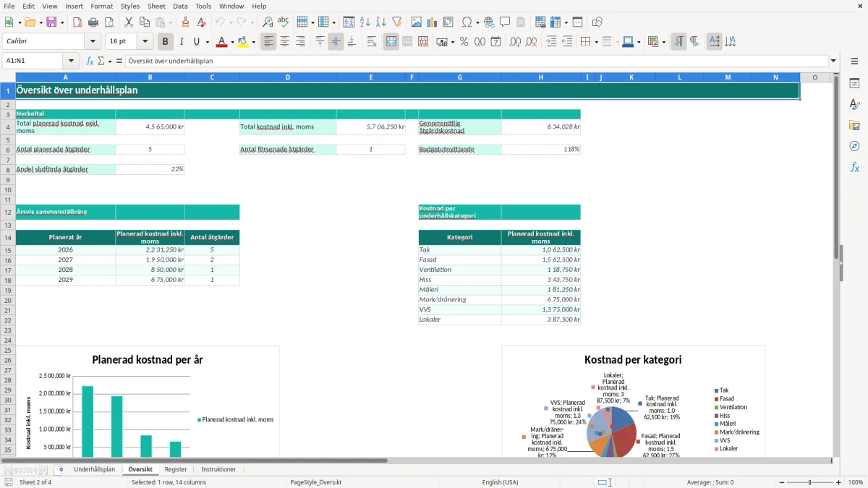
Task: Click column header G
Action: tap(459, 77)
